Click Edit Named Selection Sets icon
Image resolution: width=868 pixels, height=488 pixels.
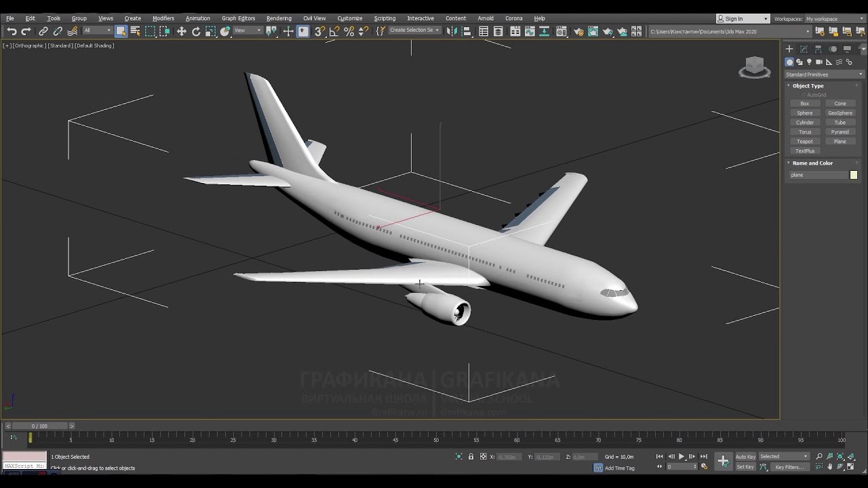pos(380,31)
